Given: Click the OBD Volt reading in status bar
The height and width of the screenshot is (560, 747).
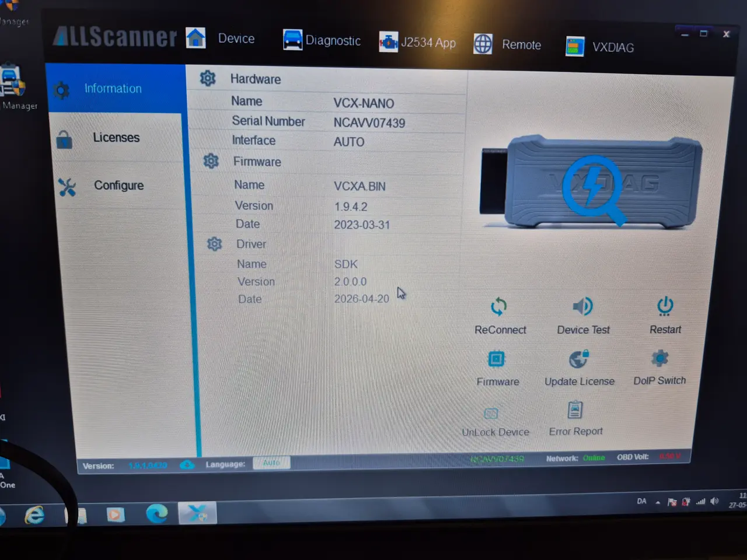Looking at the screenshot, I should coord(669,456).
